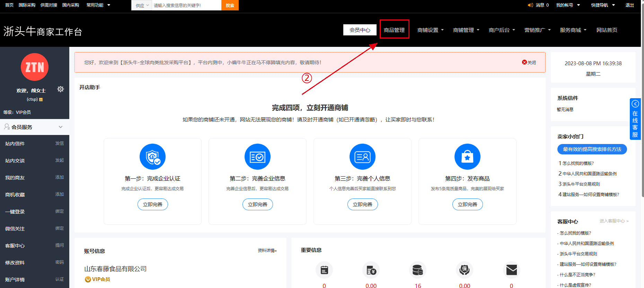
Task: Click the coins stack icon above 16
Action: 418,270
